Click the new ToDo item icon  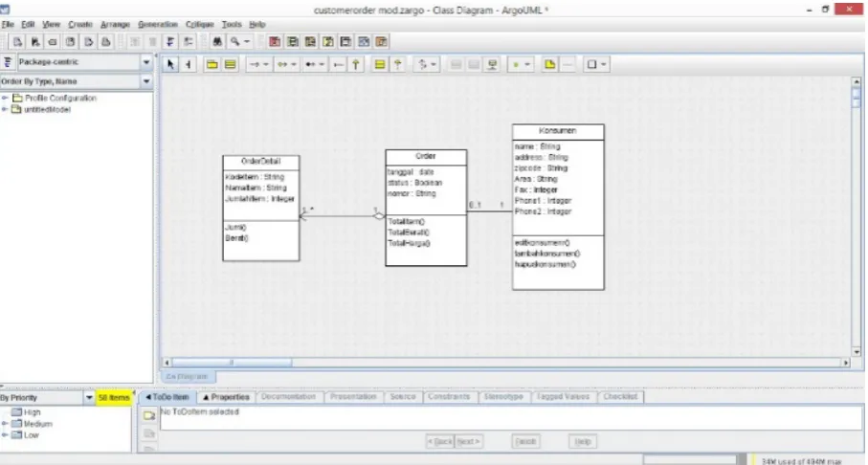pos(149,415)
